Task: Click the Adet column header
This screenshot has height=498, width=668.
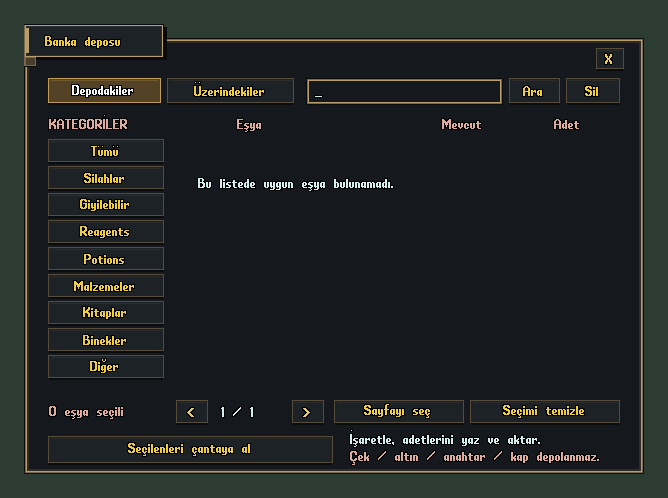Action: pos(566,124)
